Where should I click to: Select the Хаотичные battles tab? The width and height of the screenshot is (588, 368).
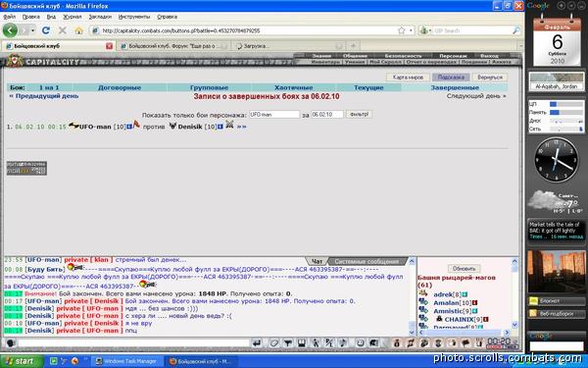point(293,87)
